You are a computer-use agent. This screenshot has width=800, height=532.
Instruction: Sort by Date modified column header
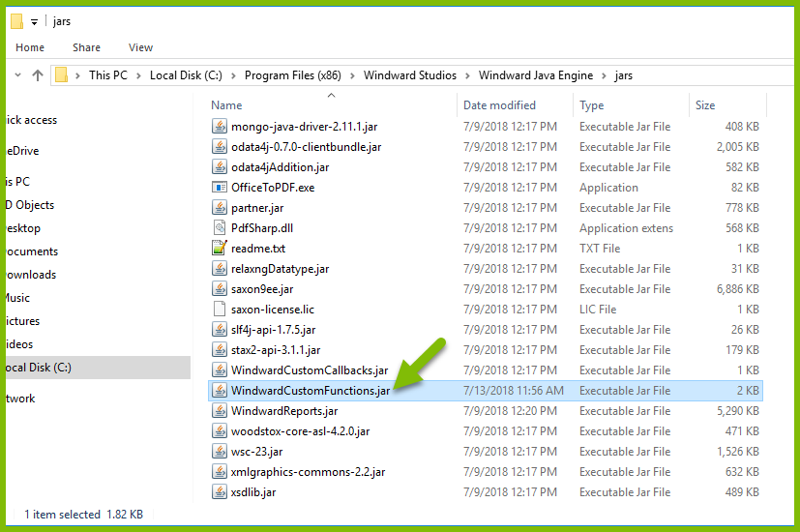pyautogui.click(x=499, y=105)
